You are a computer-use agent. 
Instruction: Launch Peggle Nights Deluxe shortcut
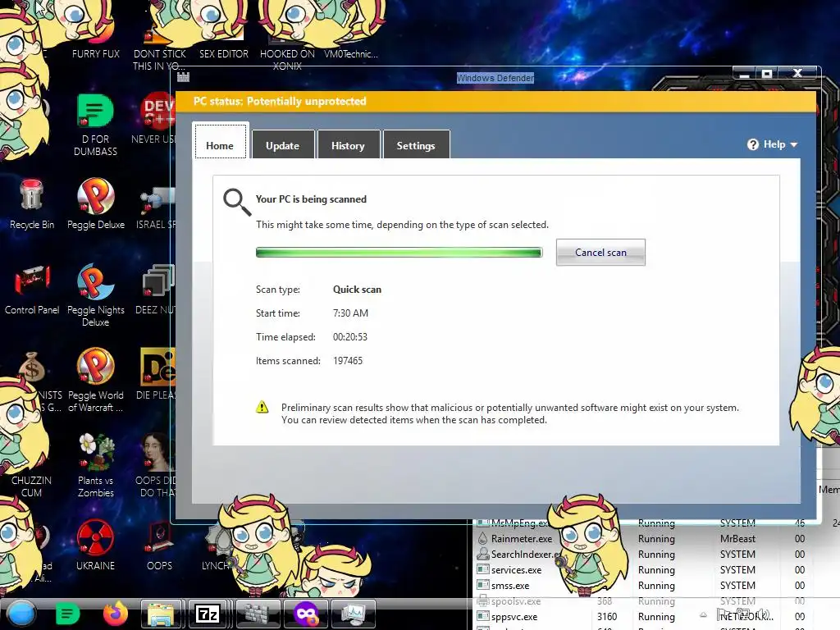[96, 294]
